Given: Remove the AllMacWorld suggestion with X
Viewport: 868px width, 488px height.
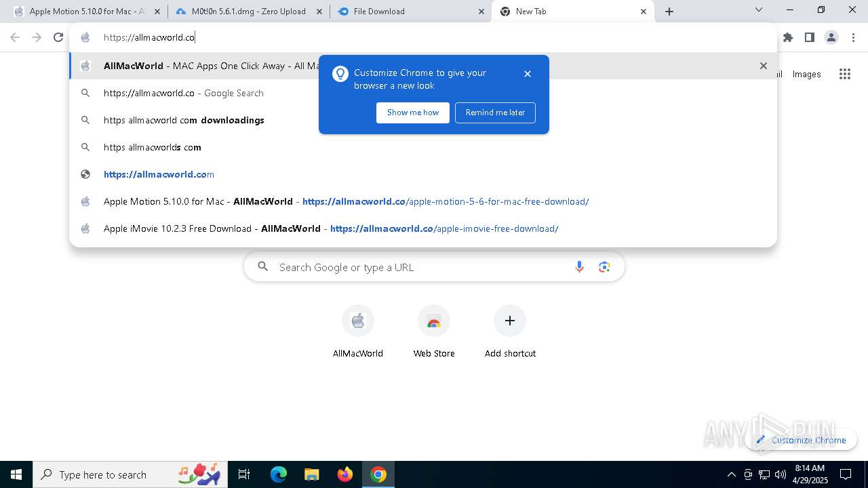Looking at the screenshot, I should (764, 66).
